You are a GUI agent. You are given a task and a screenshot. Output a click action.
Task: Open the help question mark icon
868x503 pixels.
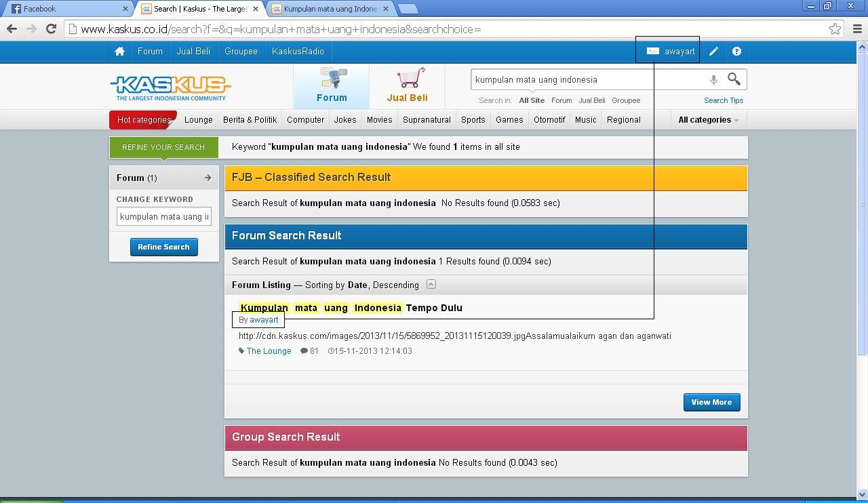point(736,52)
